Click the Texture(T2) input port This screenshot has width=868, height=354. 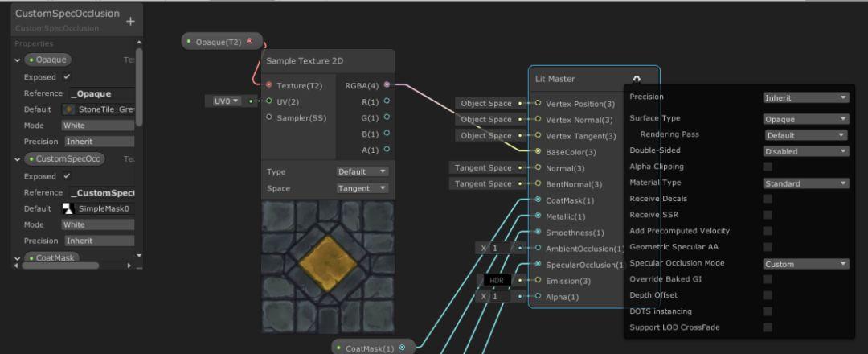pyautogui.click(x=269, y=85)
